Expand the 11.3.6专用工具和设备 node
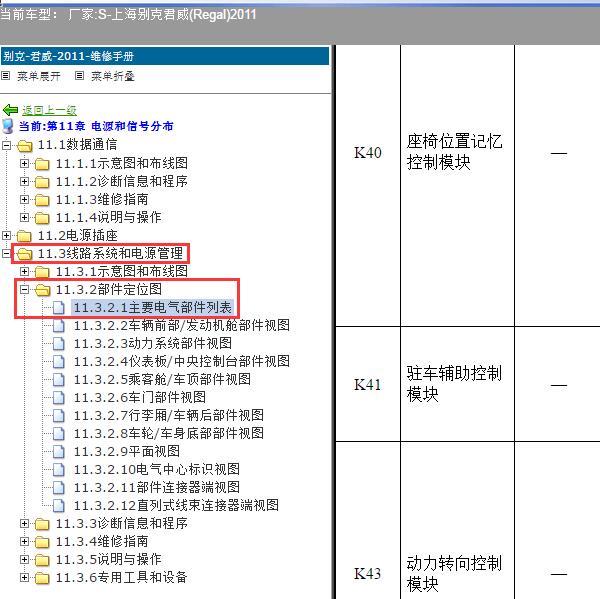 click(24, 577)
